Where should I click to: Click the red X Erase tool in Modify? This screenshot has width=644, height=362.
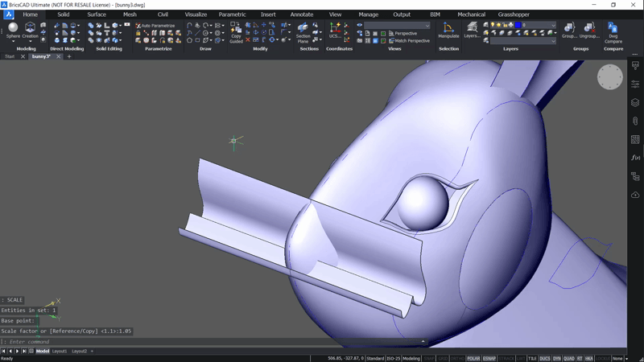coord(248,40)
